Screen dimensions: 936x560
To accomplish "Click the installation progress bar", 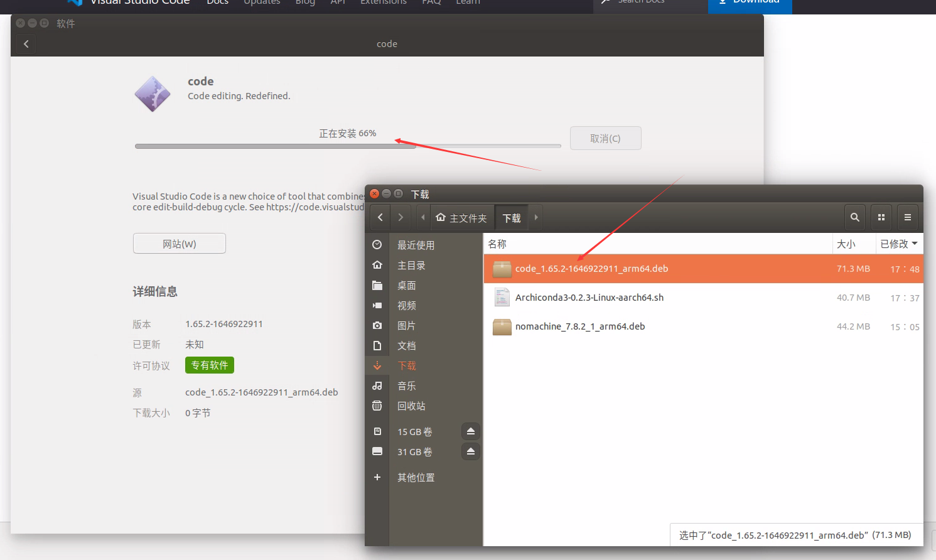I will point(348,146).
